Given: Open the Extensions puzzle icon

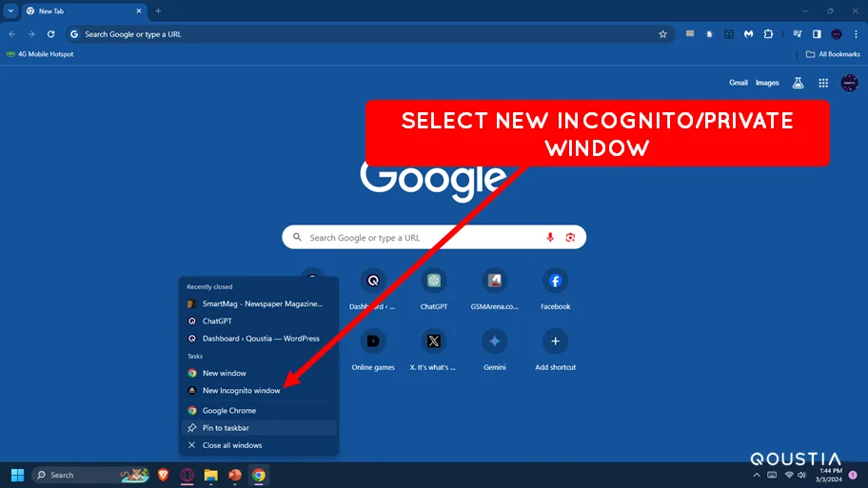Looking at the screenshot, I should tap(768, 33).
